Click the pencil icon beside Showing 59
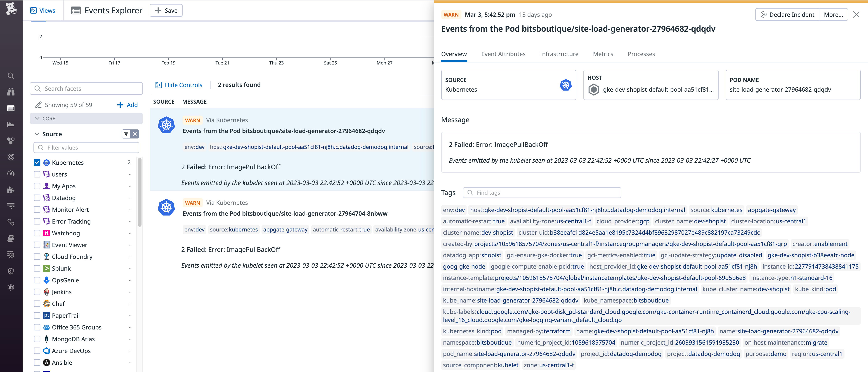This screenshot has width=868, height=372. tap(38, 105)
